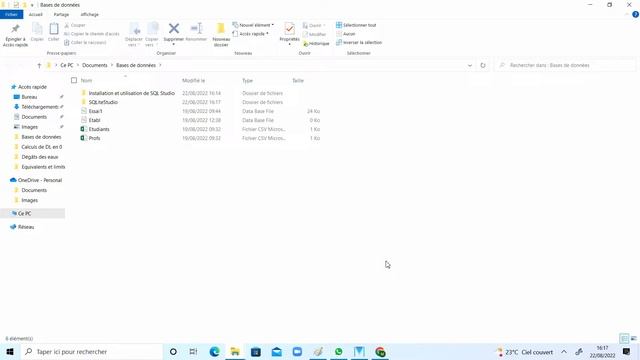
Task: Create a Nouveau dossier
Action: pyautogui.click(x=221, y=35)
